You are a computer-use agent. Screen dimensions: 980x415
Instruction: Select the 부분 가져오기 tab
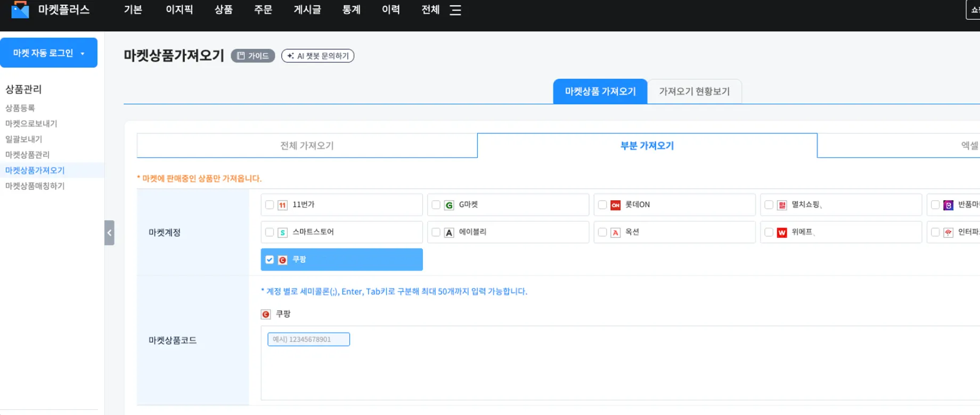(647, 145)
